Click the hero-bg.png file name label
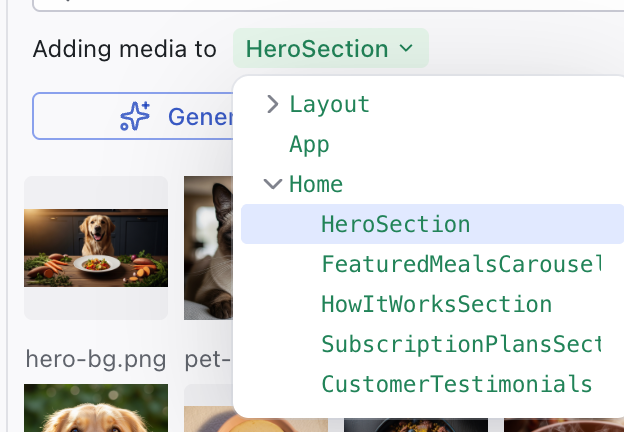 point(96,359)
